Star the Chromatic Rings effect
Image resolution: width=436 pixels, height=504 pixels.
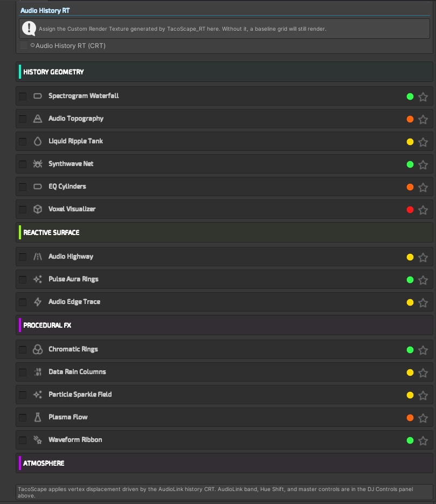point(423,350)
